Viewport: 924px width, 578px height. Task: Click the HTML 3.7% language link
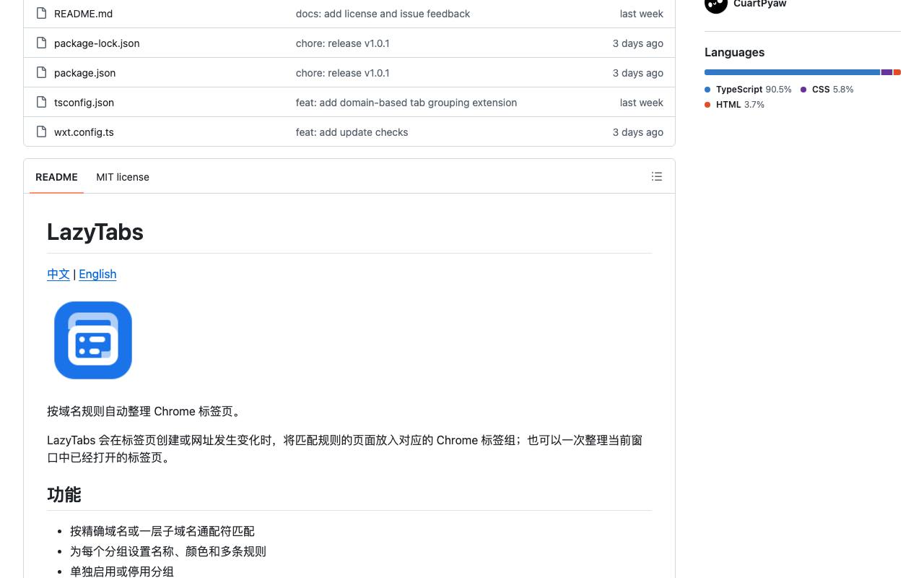(734, 105)
